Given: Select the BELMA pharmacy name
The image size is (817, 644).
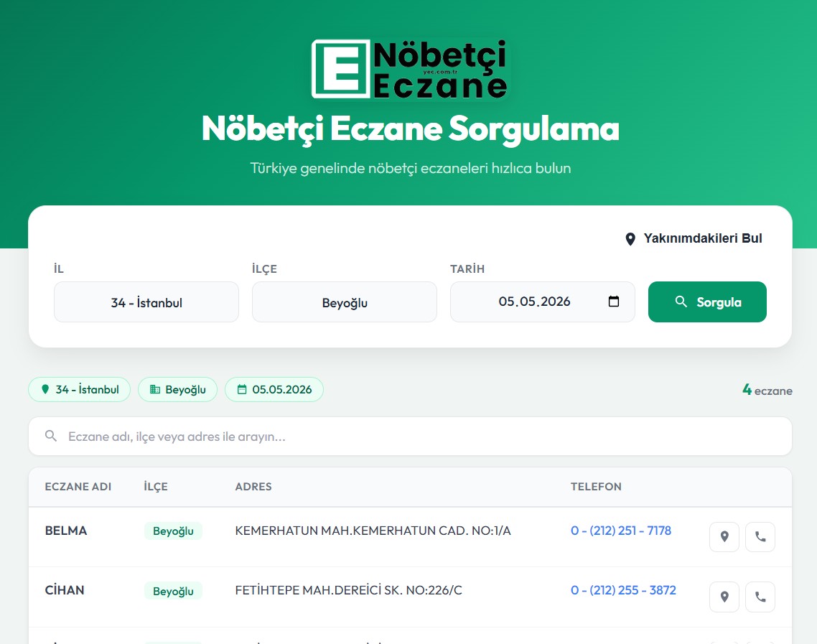Looking at the screenshot, I should tap(65, 531).
